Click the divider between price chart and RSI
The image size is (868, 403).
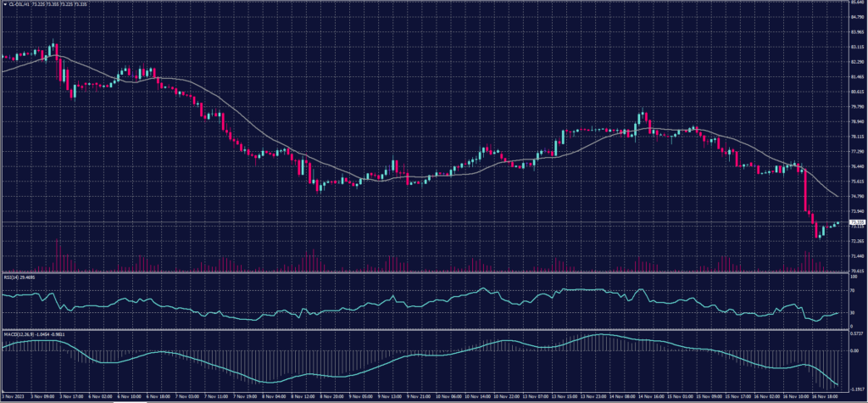(424, 273)
